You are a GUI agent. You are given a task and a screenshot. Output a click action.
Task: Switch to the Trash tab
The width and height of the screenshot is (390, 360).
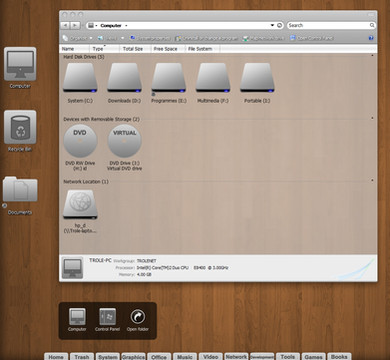(x=82, y=357)
